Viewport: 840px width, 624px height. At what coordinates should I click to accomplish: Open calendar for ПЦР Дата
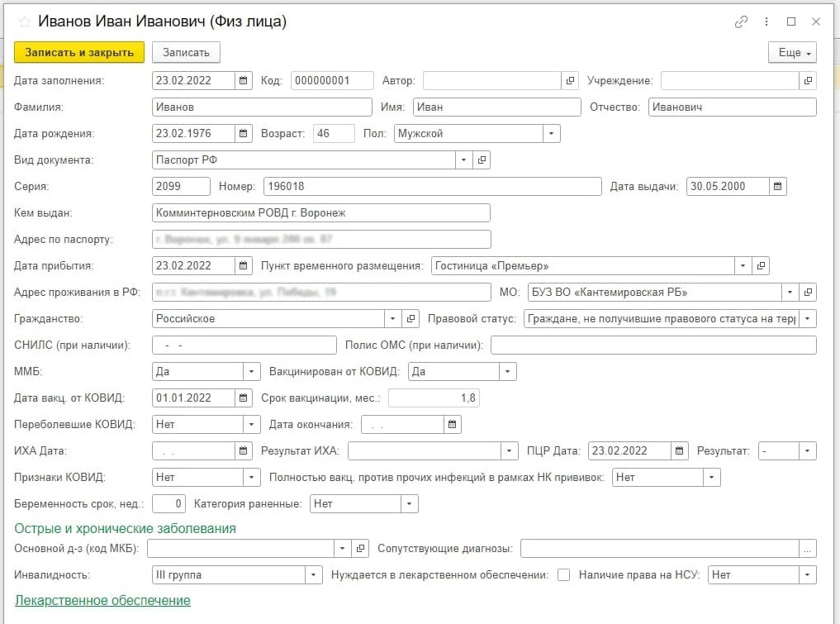(x=679, y=450)
